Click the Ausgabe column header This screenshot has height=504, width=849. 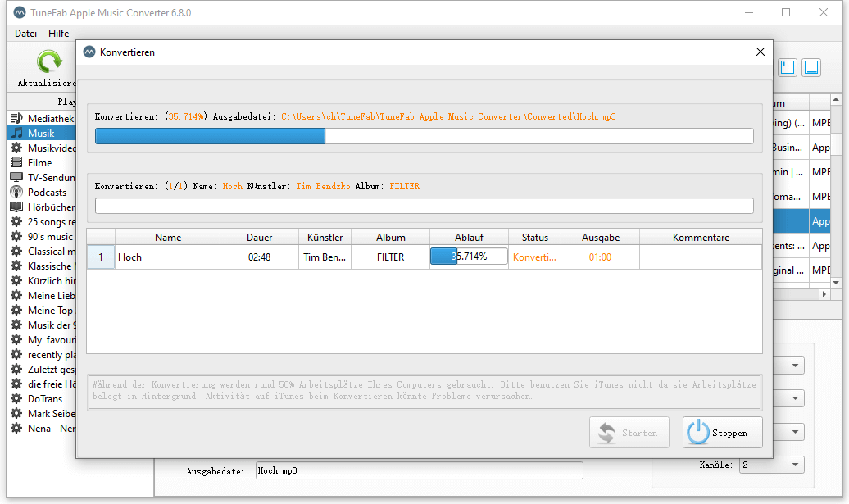tap(601, 237)
